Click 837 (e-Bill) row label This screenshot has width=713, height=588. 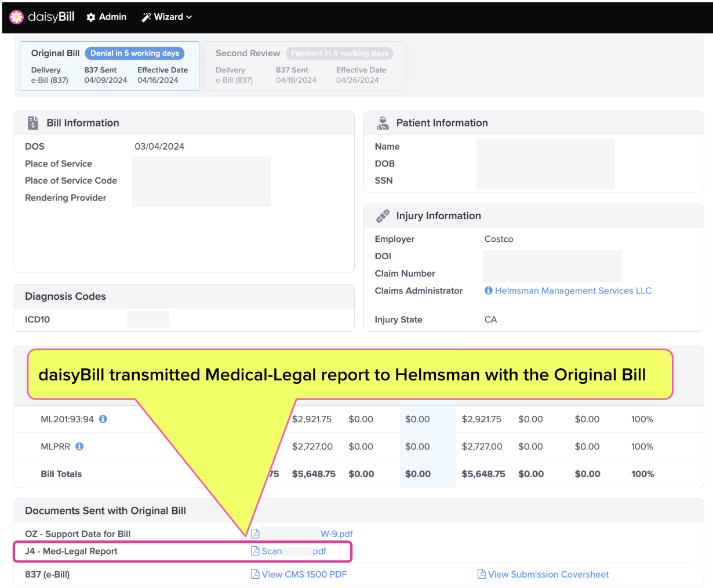pyautogui.click(x=48, y=574)
